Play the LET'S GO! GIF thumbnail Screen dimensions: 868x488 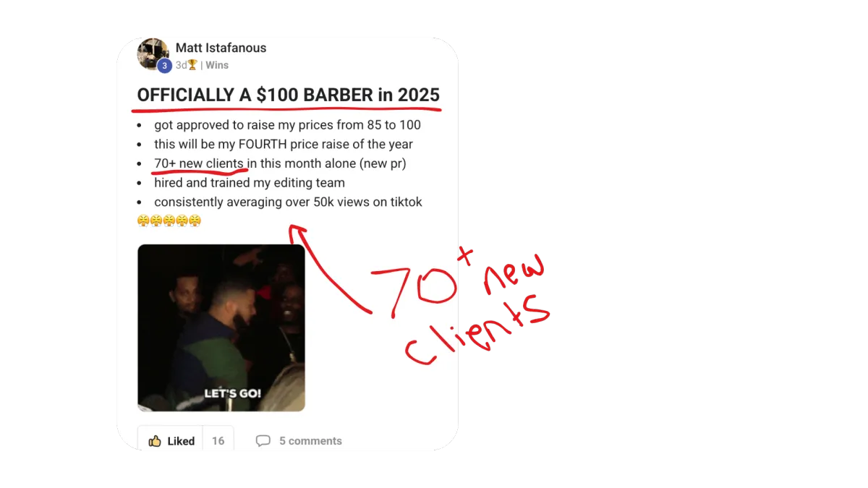pos(221,328)
